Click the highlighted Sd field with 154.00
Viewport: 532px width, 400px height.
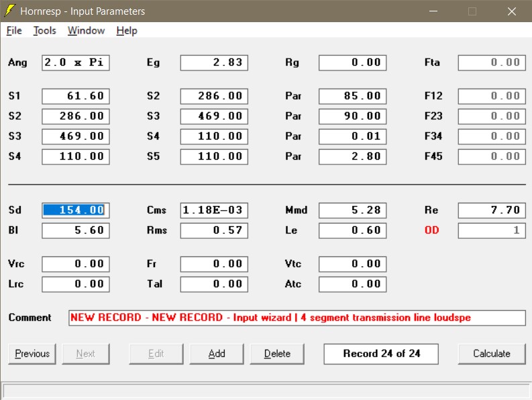click(x=76, y=210)
